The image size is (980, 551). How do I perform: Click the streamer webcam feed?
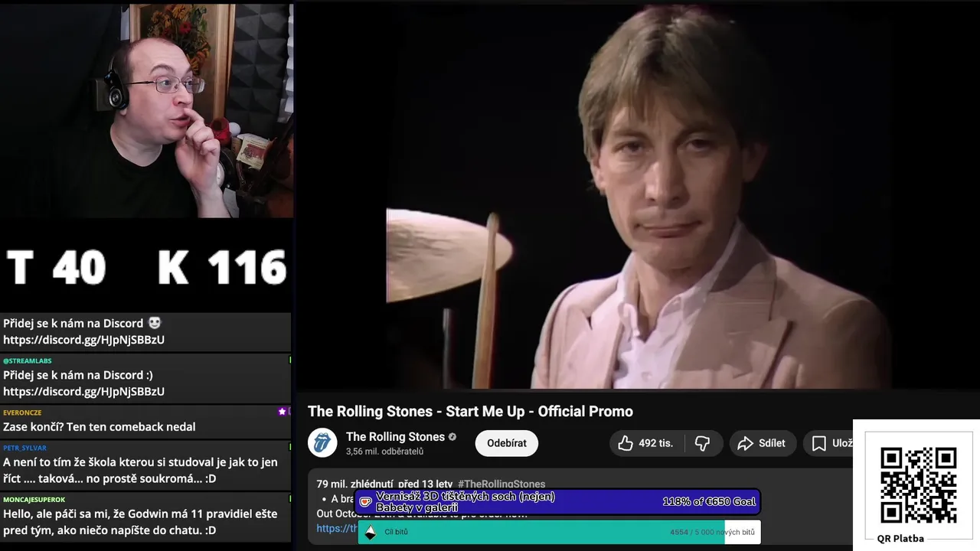tap(146, 111)
